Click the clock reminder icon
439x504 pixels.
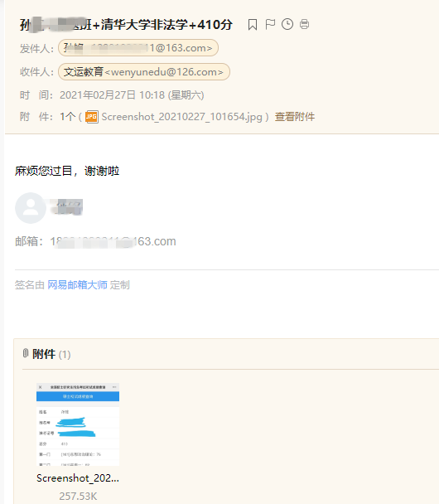tap(287, 24)
